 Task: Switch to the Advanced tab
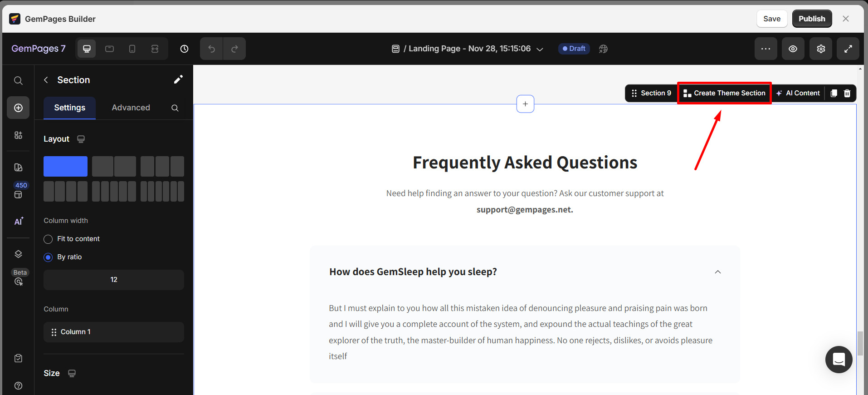point(131,108)
